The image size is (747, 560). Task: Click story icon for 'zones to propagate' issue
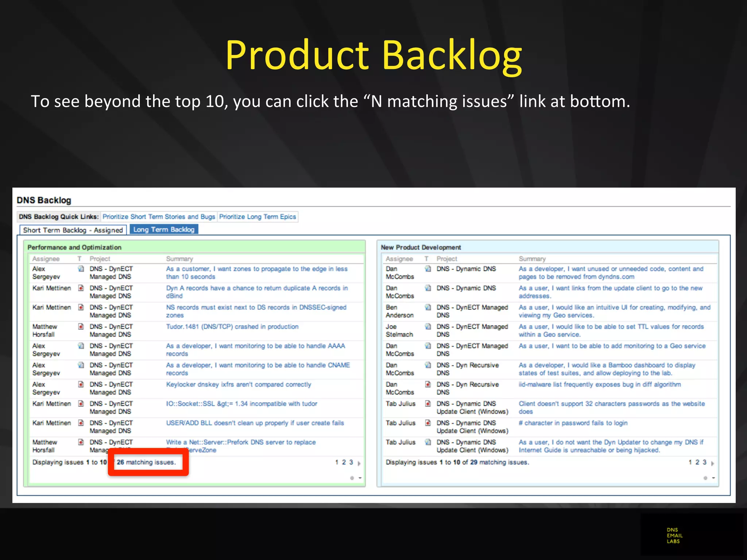tap(81, 269)
